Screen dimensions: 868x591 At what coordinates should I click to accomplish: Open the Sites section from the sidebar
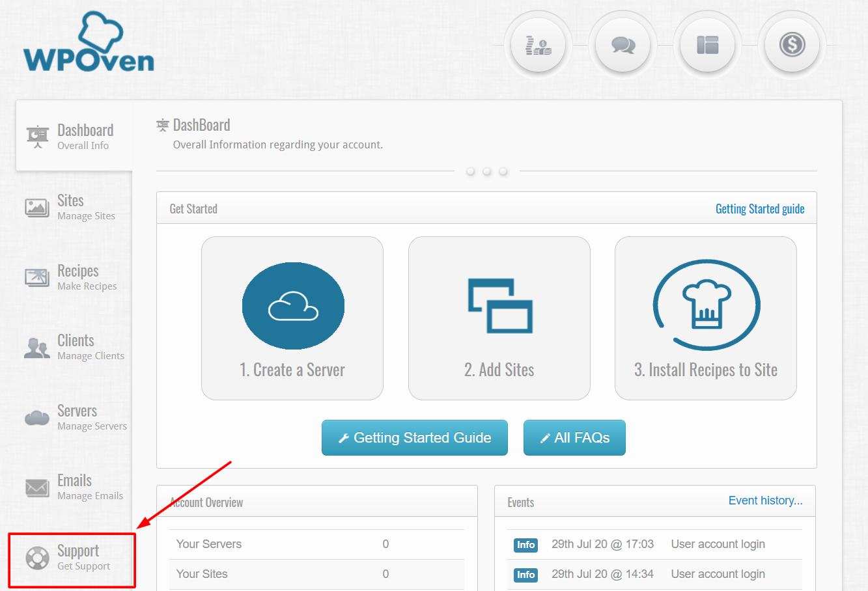[70, 208]
